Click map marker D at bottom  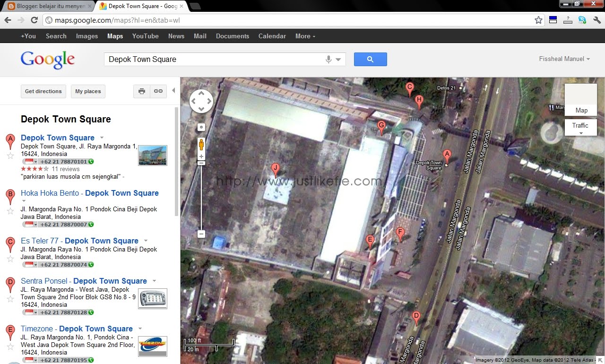point(416,318)
